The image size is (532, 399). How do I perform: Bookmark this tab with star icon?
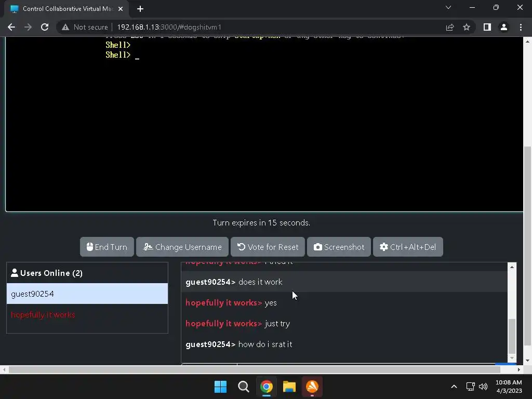point(467,27)
